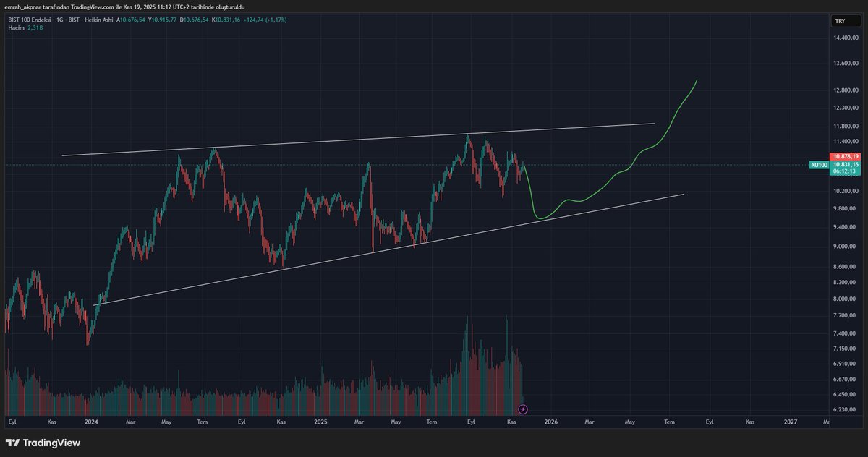Click the May label between 2025 and 2026

pyautogui.click(x=395, y=421)
